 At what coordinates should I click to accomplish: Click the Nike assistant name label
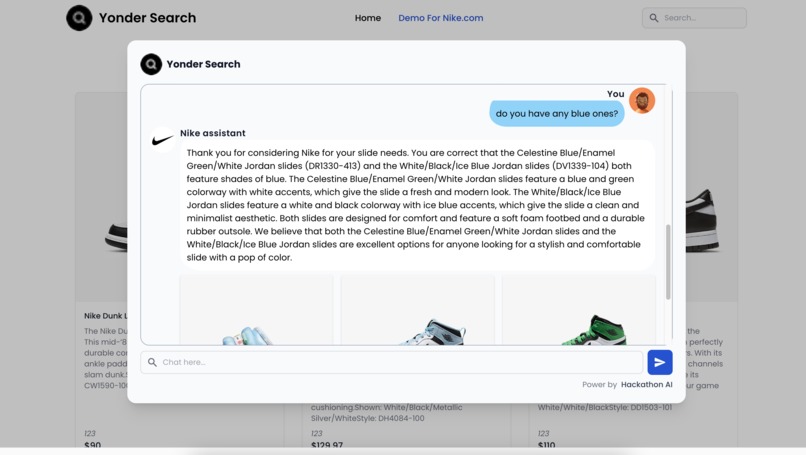click(212, 133)
